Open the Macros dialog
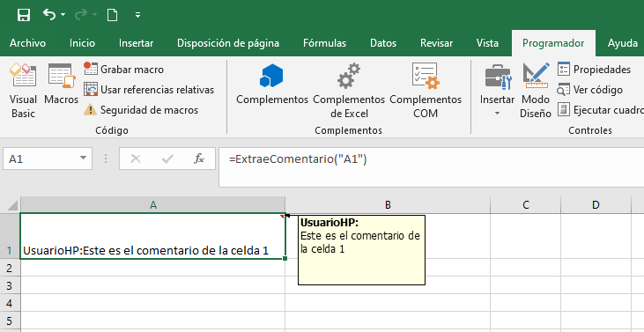Image resolution: width=644 pixels, height=332 pixels. [61, 85]
